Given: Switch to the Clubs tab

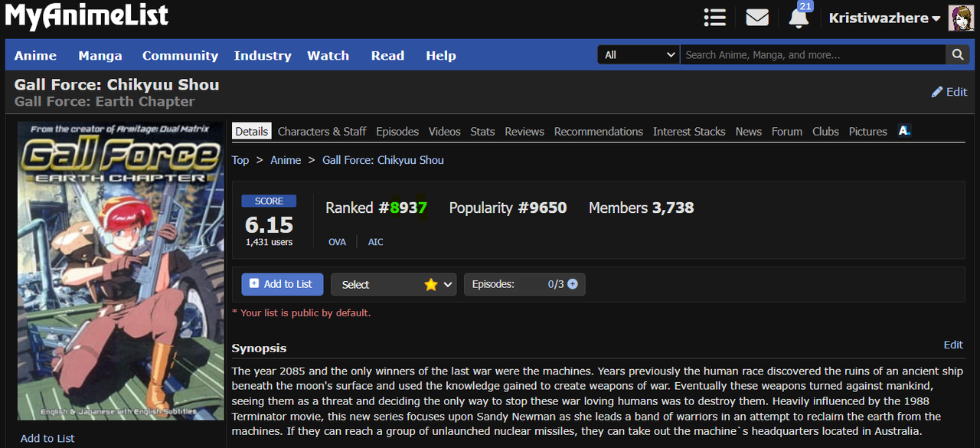Looking at the screenshot, I should (825, 131).
